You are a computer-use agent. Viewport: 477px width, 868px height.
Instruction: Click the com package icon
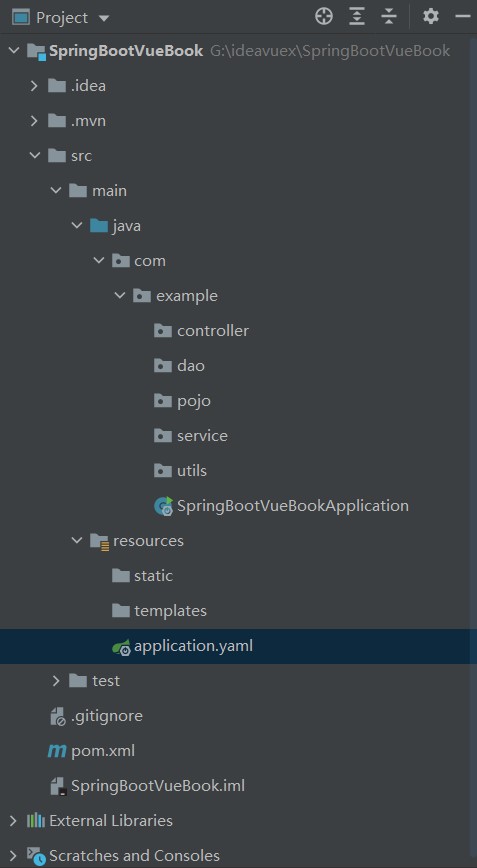[x=121, y=260]
